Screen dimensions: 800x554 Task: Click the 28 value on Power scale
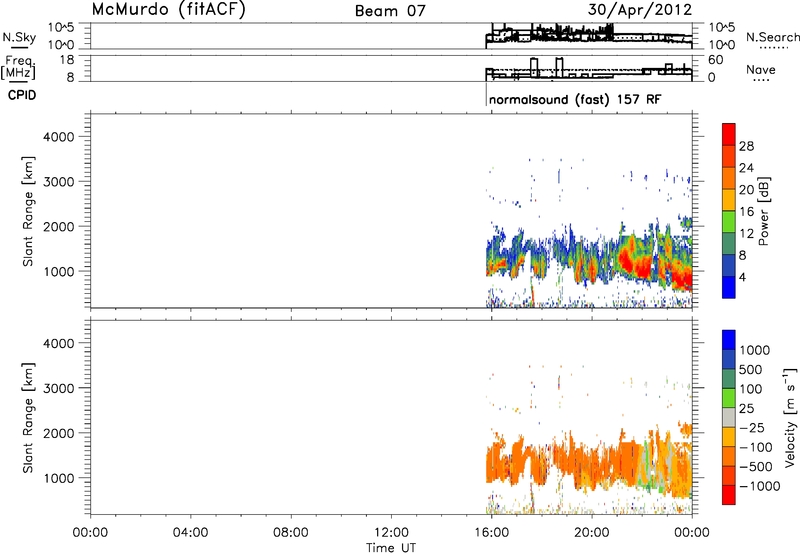(746, 146)
